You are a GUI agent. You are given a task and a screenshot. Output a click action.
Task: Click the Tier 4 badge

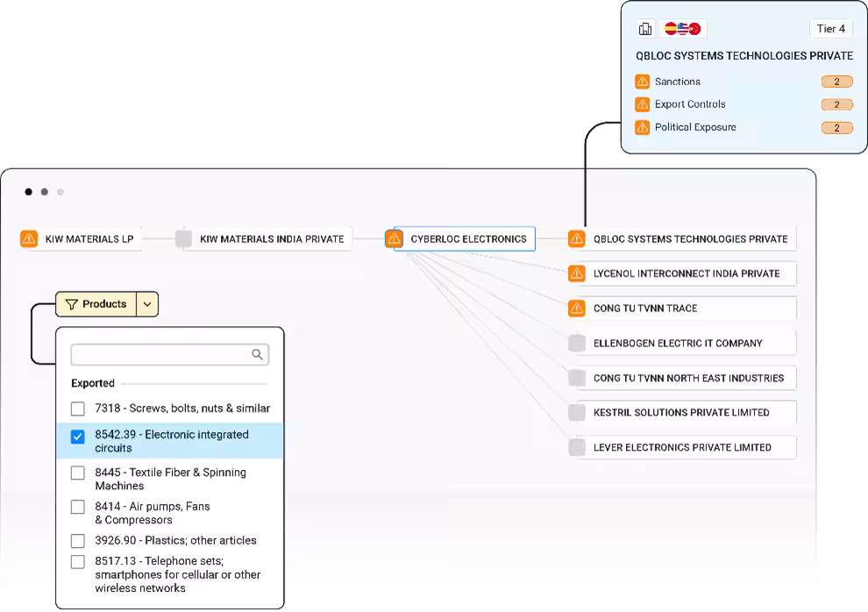click(830, 29)
